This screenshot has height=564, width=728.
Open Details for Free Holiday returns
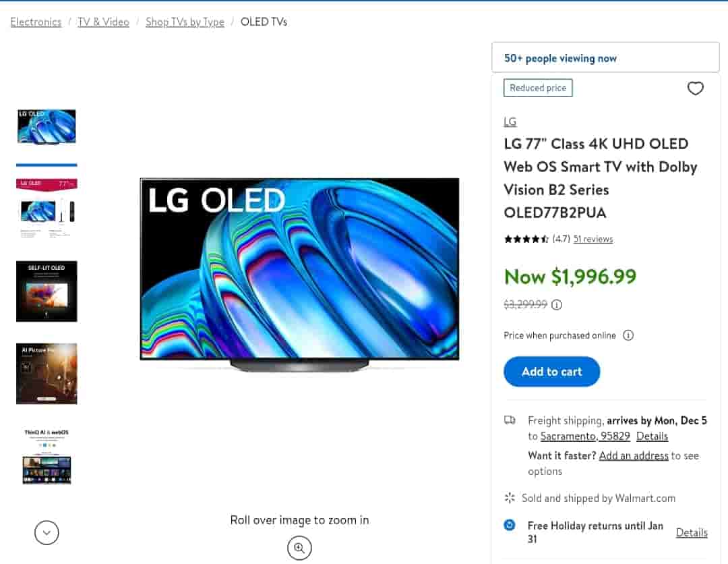point(692,532)
